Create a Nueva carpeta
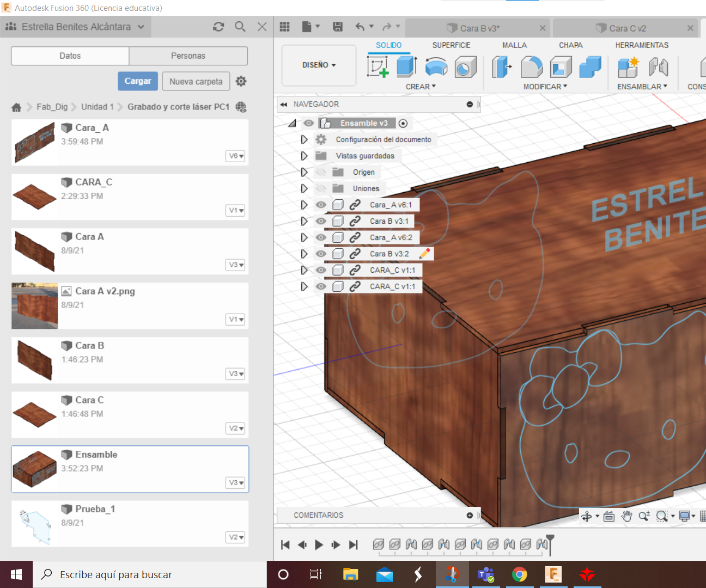This screenshot has height=588, width=706. pyautogui.click(x=196, y=81)
